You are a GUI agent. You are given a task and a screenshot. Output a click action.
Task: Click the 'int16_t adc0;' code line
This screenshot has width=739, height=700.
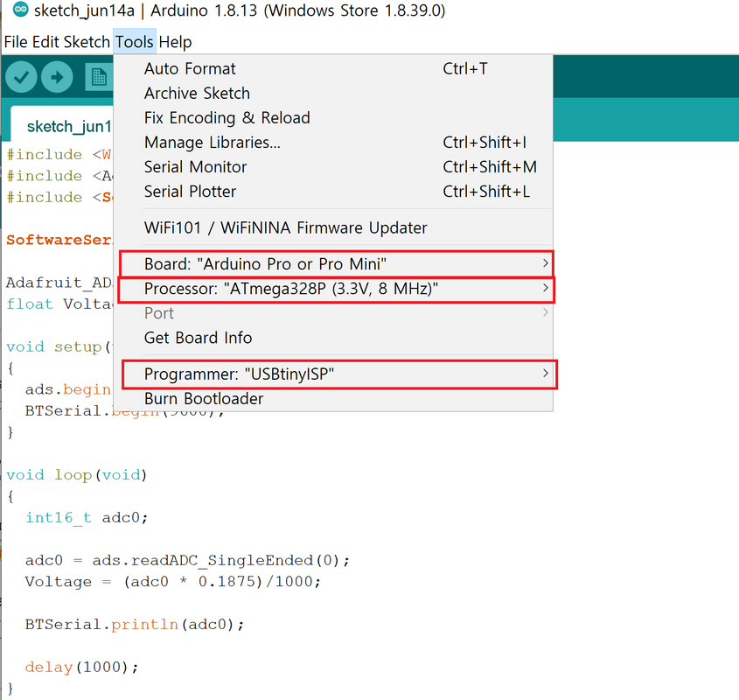coord(87,518)
